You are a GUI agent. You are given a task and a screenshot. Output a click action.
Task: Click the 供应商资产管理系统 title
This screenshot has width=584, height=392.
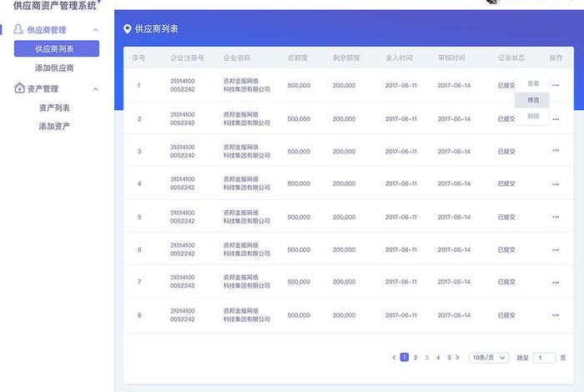(55, 5)
